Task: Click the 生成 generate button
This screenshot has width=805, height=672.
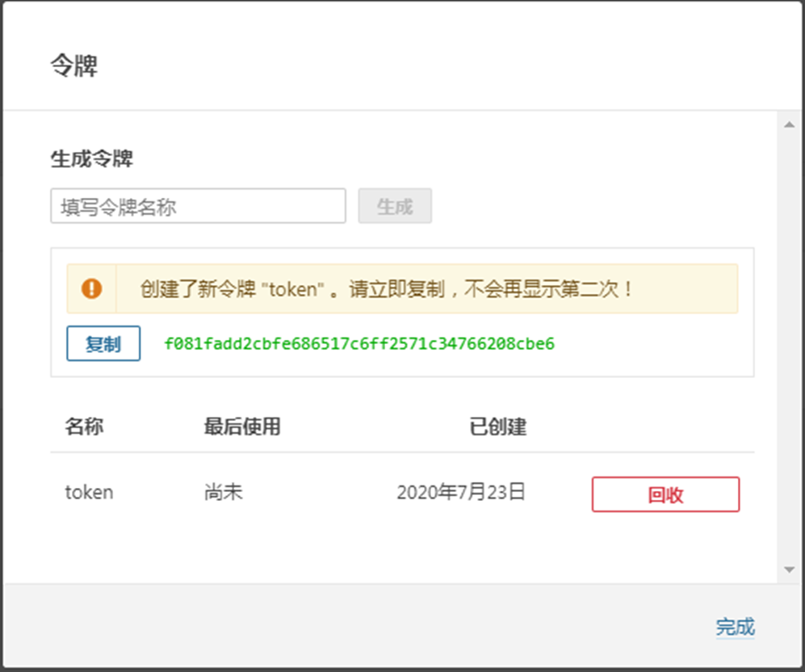Action: click(395, 206)
